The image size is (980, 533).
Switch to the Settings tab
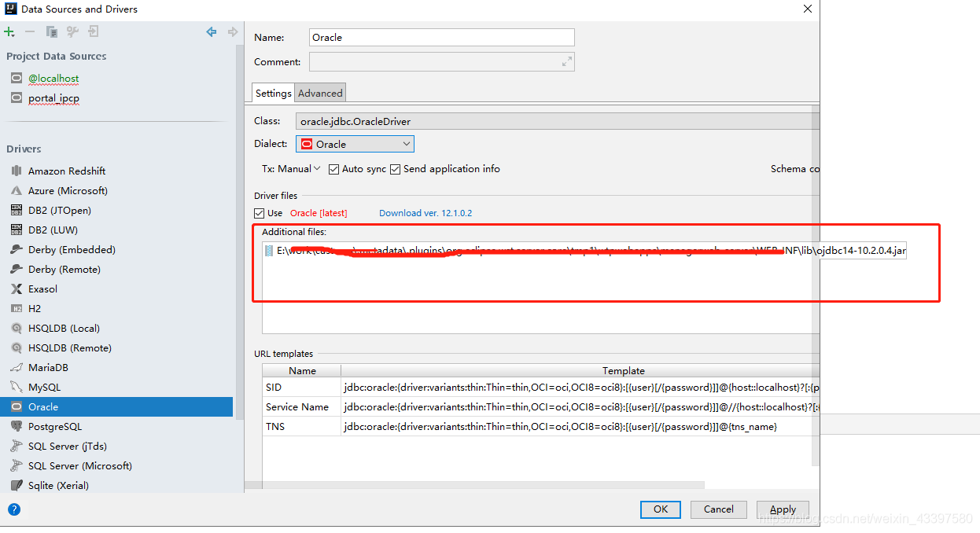coord(273,93)
